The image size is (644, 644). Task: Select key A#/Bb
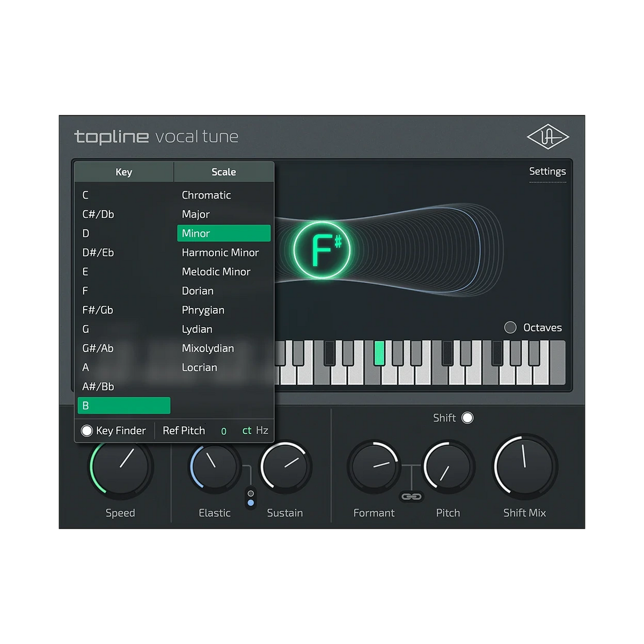coord(124,386)
